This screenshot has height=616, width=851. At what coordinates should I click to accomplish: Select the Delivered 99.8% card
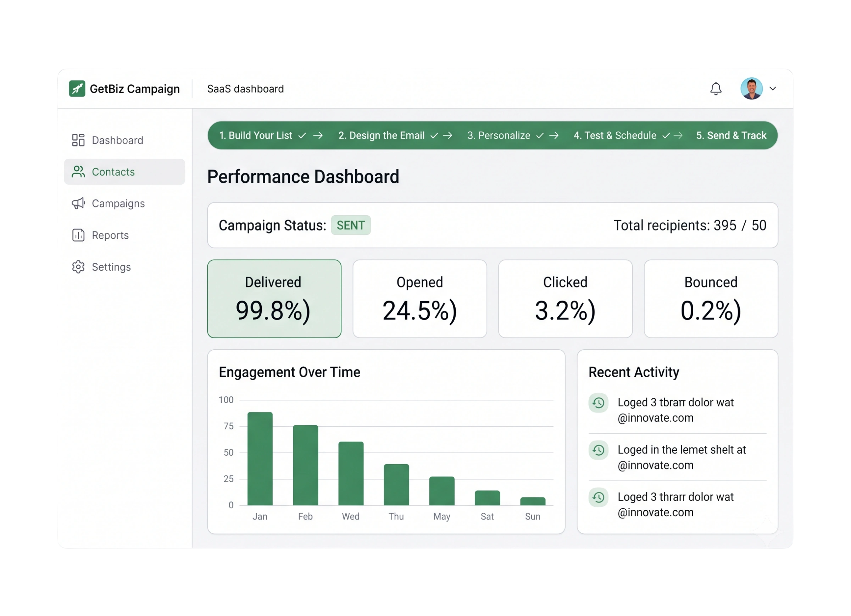(x=274, y=299)
